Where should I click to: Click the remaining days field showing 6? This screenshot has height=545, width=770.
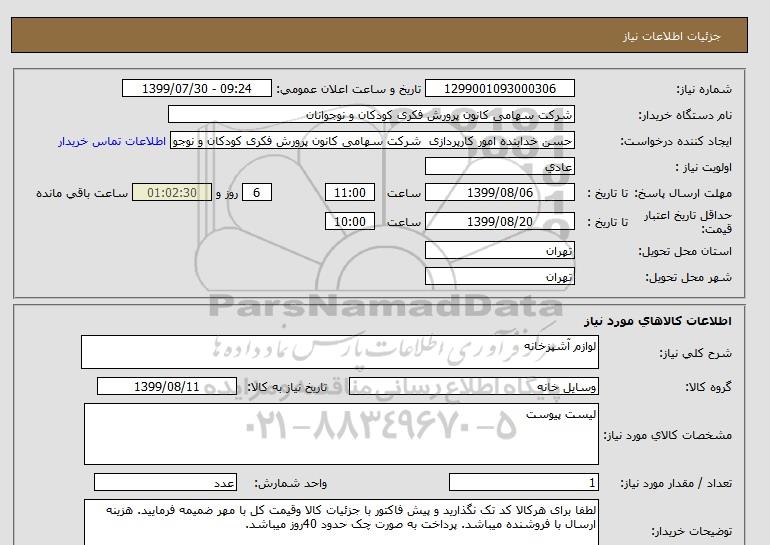(x=257, y=192)
